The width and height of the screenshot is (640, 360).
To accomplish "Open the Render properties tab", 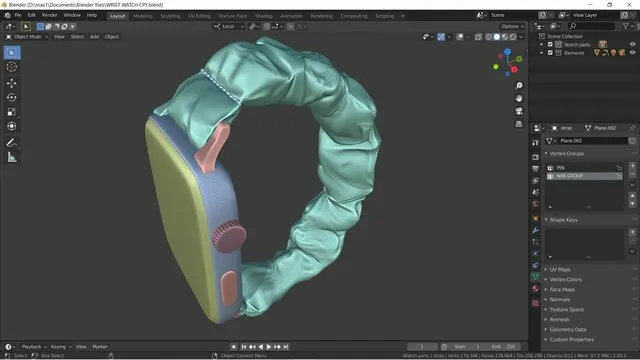I will pos(536,157).
